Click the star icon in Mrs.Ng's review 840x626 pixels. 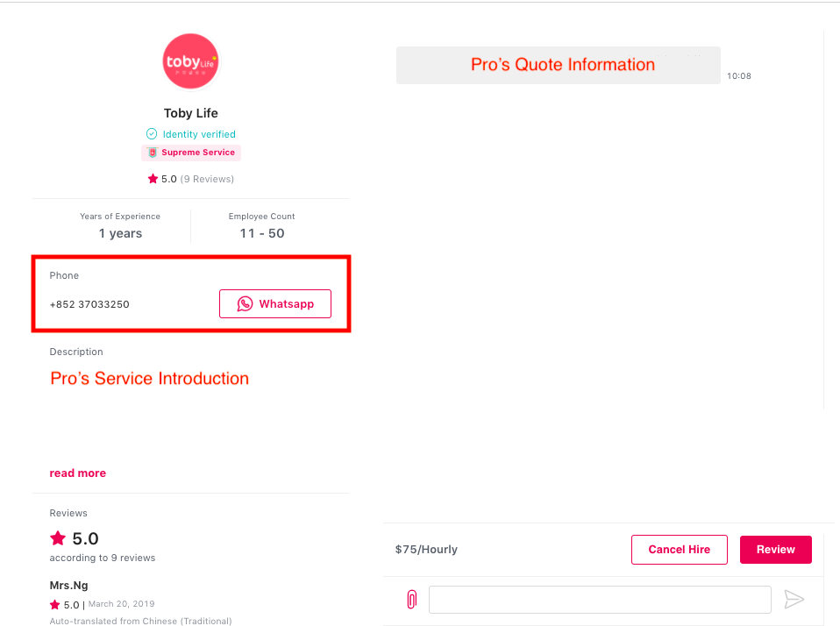coord(54,605)
